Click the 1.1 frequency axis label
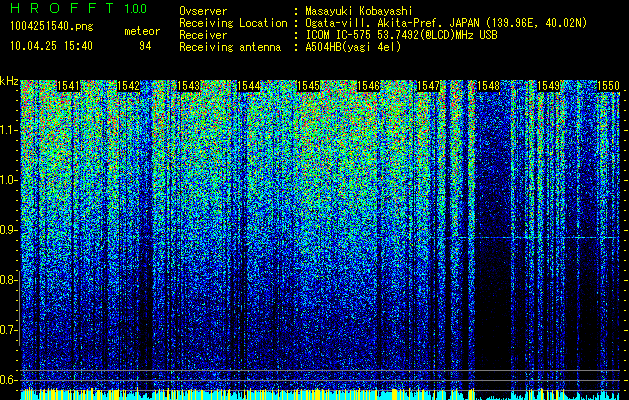This screenshot has height=400, width=629. 8,130
